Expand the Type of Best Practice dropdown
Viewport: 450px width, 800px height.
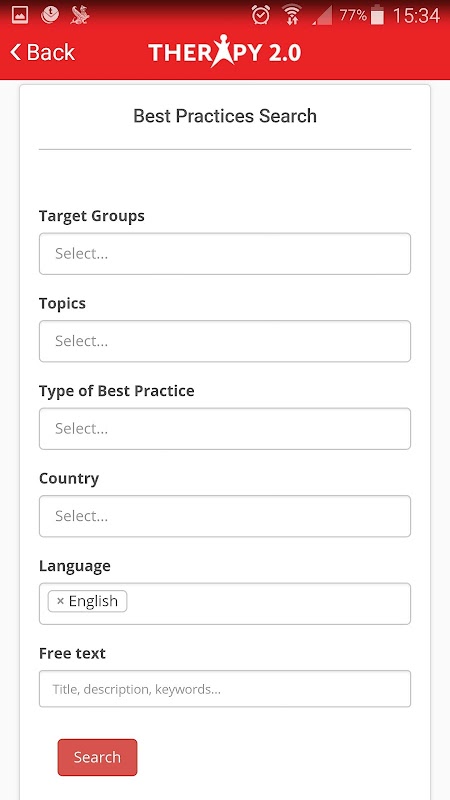225,429
